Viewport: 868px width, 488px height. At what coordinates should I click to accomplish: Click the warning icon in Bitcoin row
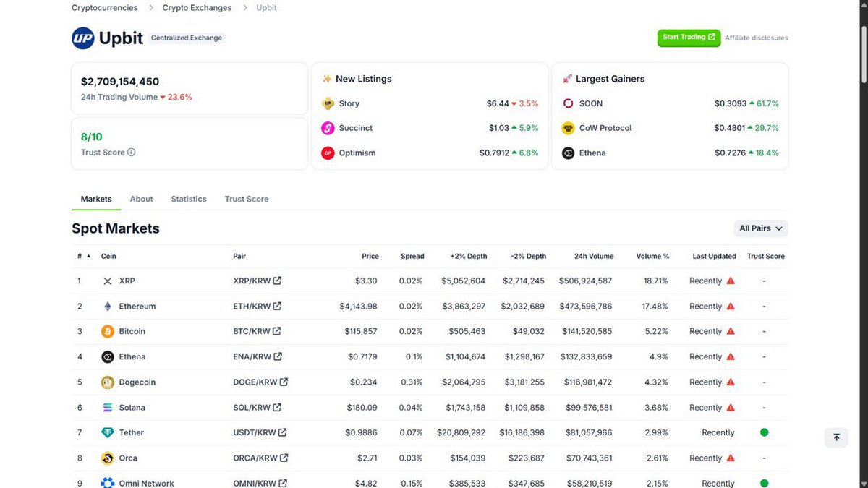(731, 331)
